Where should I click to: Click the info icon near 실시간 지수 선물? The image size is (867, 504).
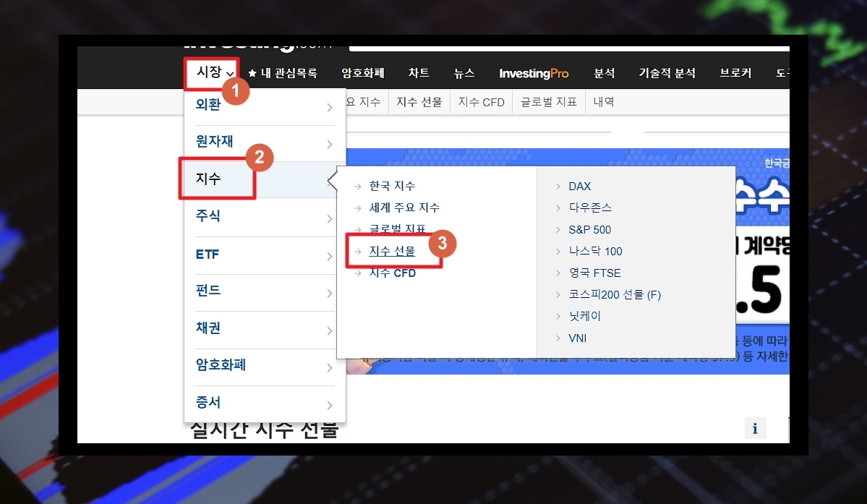755,428
